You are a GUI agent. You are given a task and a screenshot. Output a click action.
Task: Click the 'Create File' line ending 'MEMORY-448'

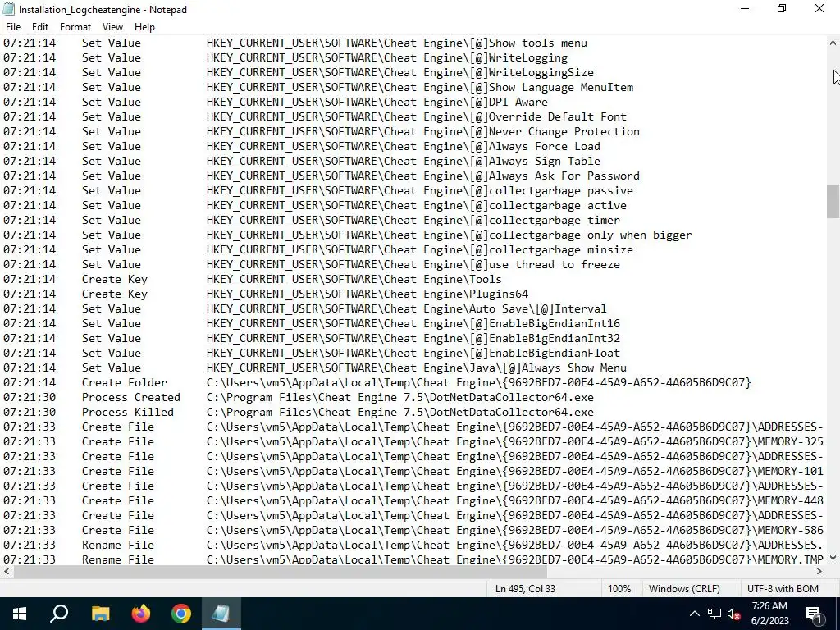(413, 501)
